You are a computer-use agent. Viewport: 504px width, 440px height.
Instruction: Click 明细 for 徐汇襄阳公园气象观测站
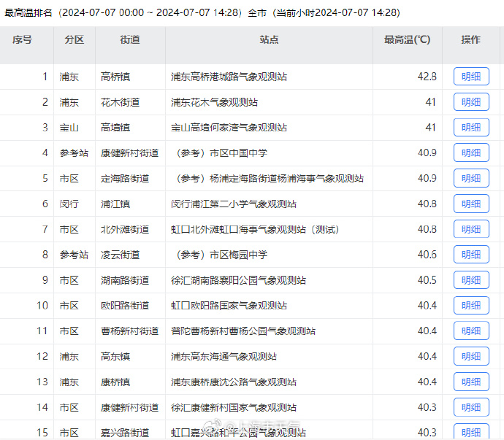[471, 280]
